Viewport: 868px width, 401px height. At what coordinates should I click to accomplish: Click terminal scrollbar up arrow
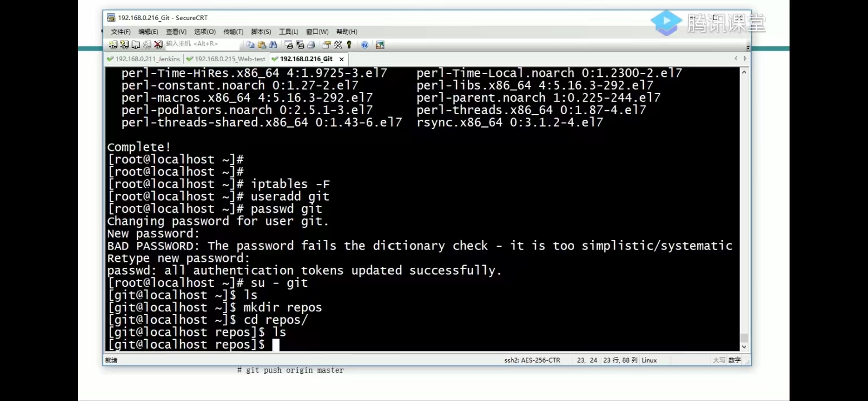pyautogui.click(x=744, y=71)
